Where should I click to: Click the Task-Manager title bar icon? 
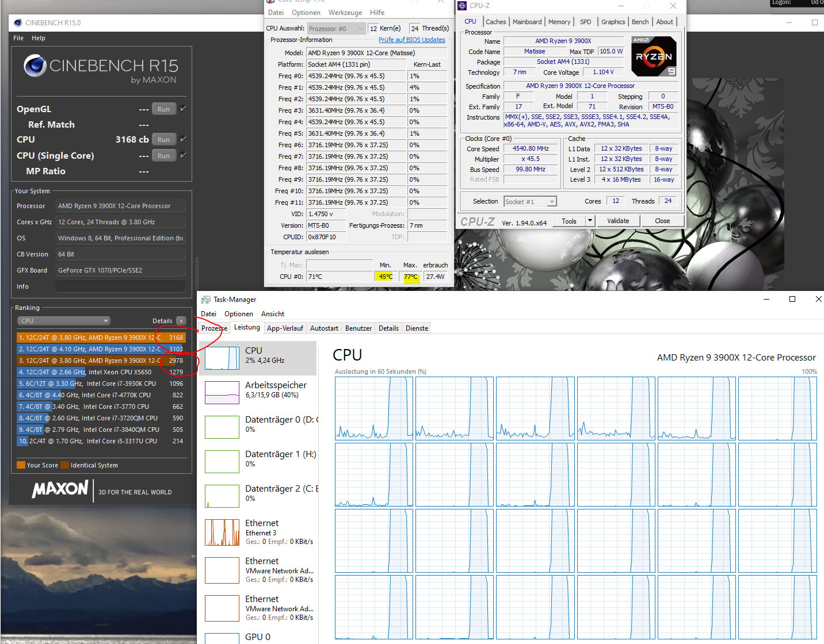coord(205,300)
